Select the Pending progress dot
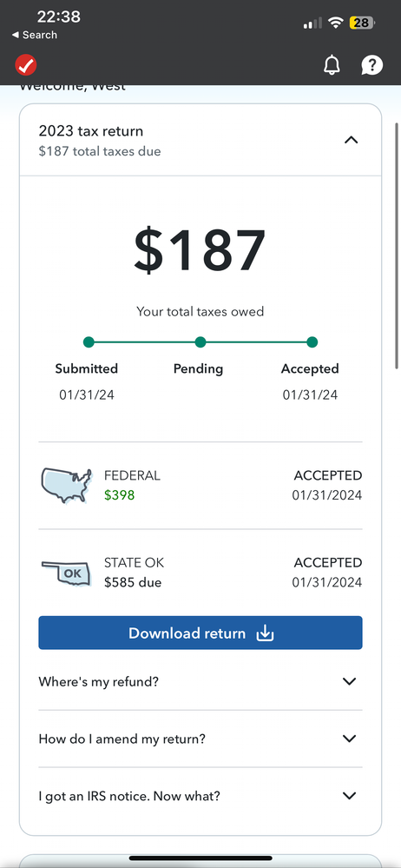 pos(200,342)
